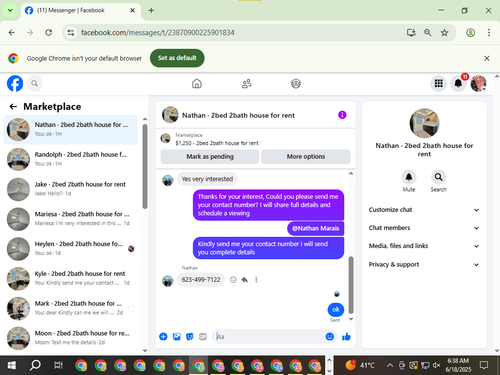Open the Menu grid icon
This screenshot has height=375, width=500.
(439, 83)
